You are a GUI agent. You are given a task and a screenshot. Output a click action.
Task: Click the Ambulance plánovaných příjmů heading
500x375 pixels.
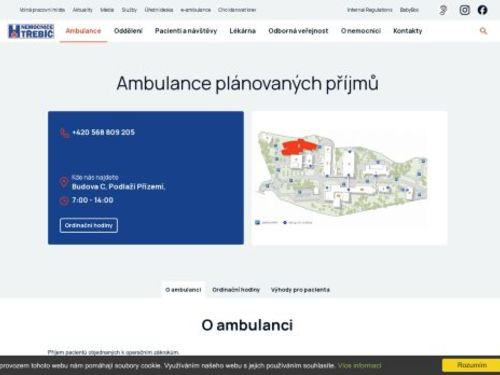click(x=247, y=83)
